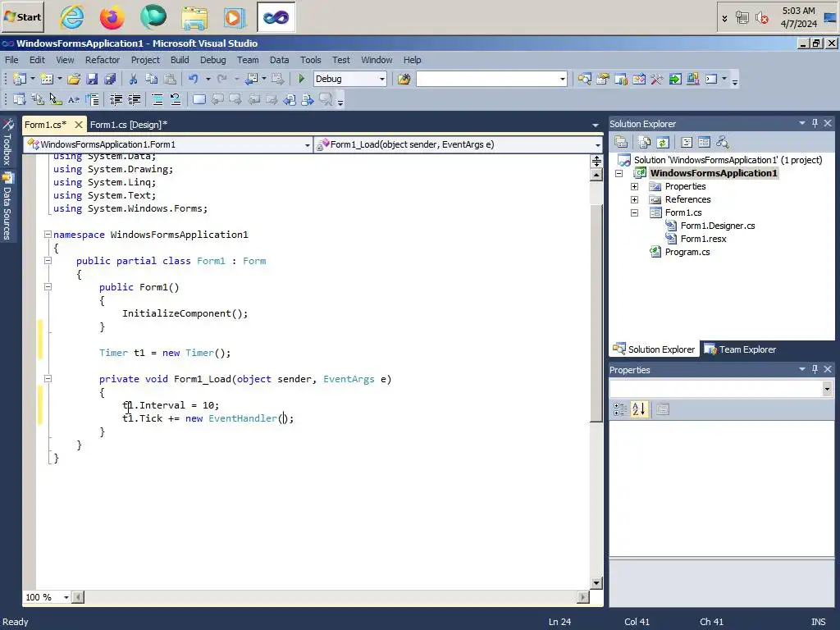Move to next bookmark in document
This screenshot has width=840, height=630.
[x=308, y=99]
